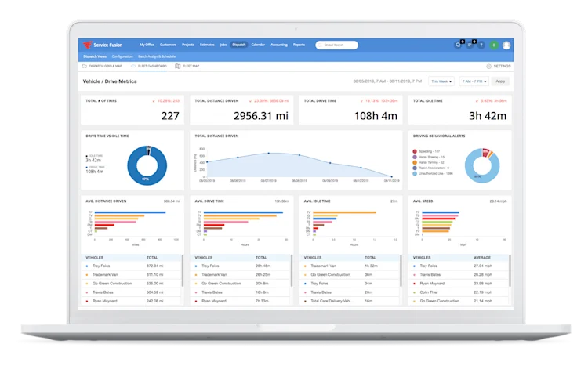The height and width of the screenshot is (373, 588).
Task: Switch to Configuration submenu
Action: tap(122, 56)
